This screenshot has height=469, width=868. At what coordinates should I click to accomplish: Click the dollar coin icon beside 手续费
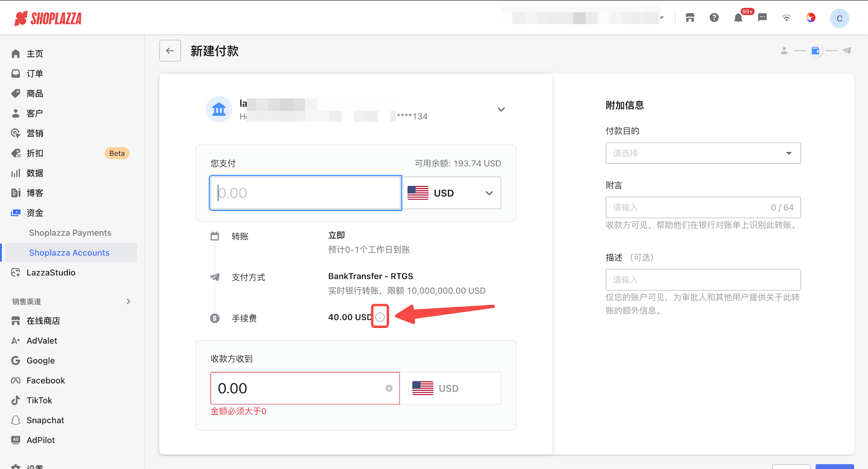coord(215,318)
